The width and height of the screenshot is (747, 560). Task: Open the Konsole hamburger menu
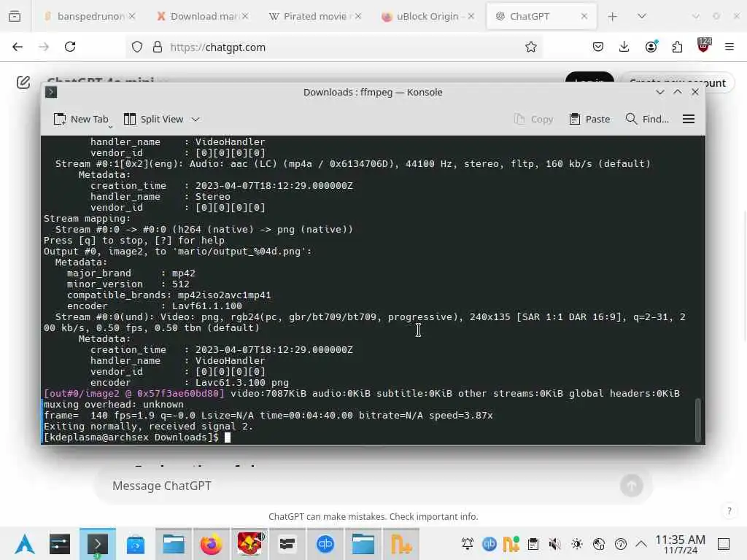(689, 119)
